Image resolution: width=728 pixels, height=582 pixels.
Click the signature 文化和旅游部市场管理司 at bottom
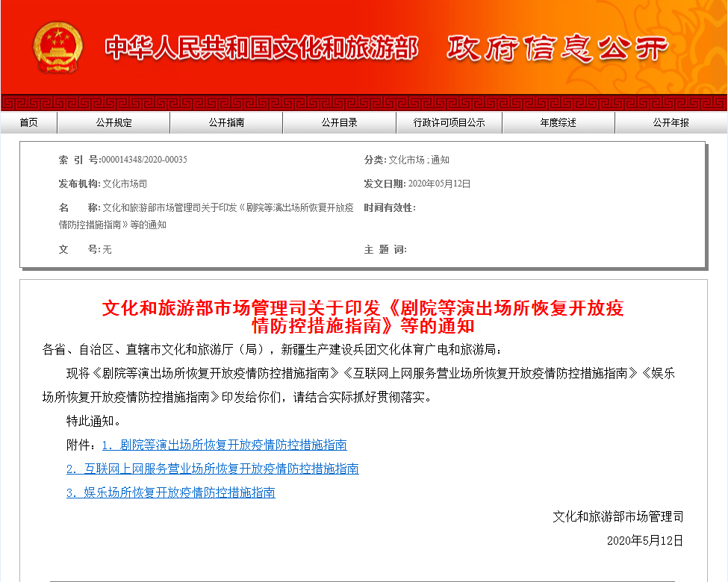click(617, 516)
